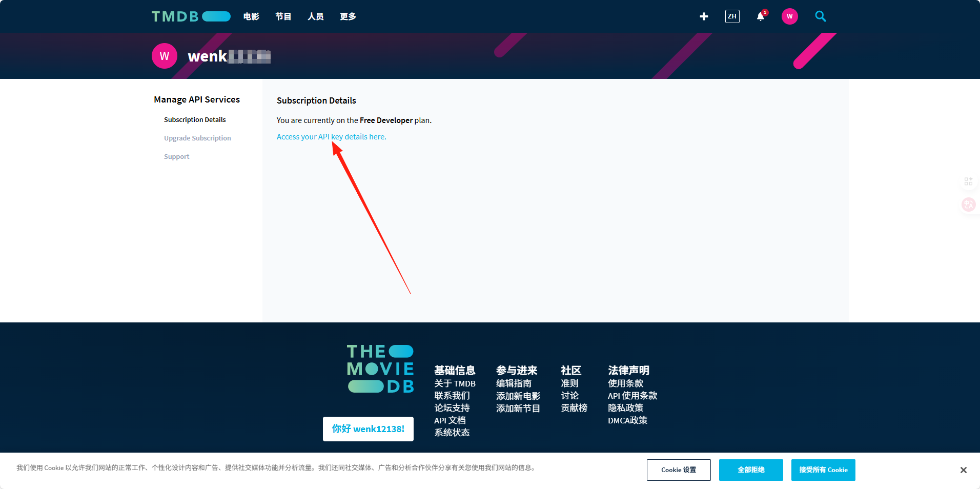Open the notifications bell icon
980x489 pixels.
pyautogui.click(x=761, y=16)
